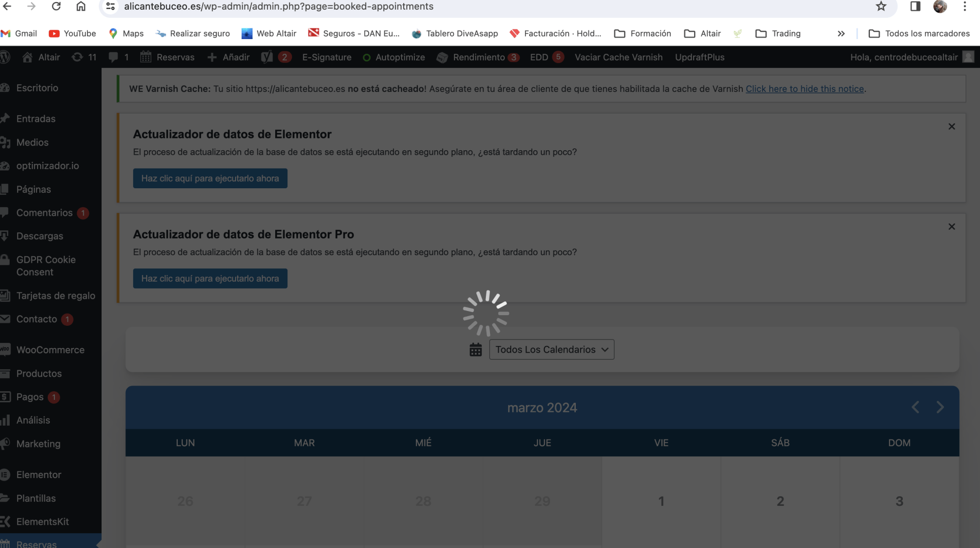980x548 pixels.
Task: Open UpdraftPlus from the admin bar
Action: click(x=699, y=57)
